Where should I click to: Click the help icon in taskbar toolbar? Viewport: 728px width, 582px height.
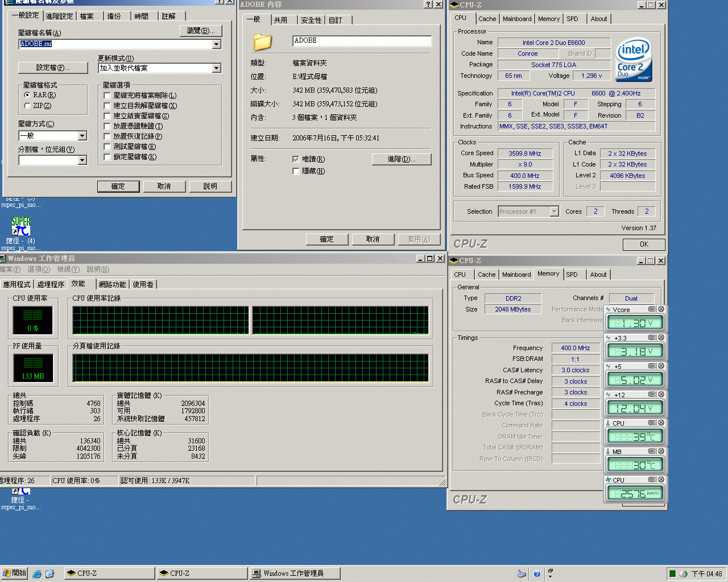[536, 574]
